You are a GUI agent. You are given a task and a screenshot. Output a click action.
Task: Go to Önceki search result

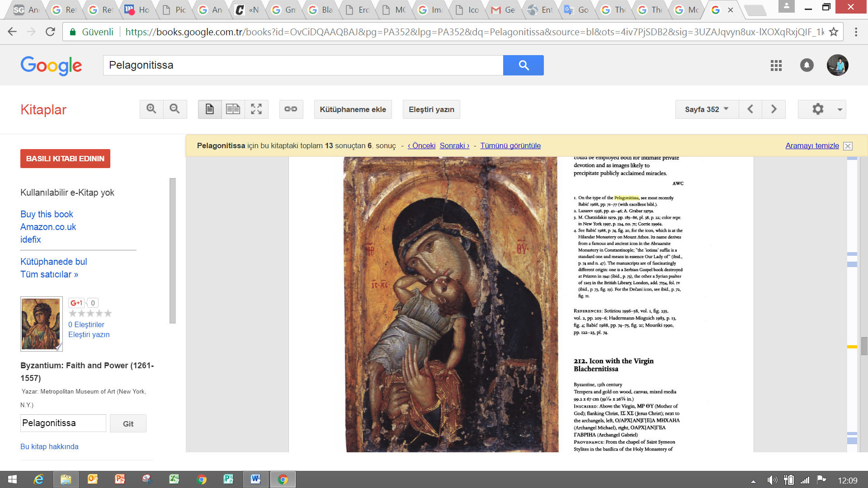coord(421,145)
